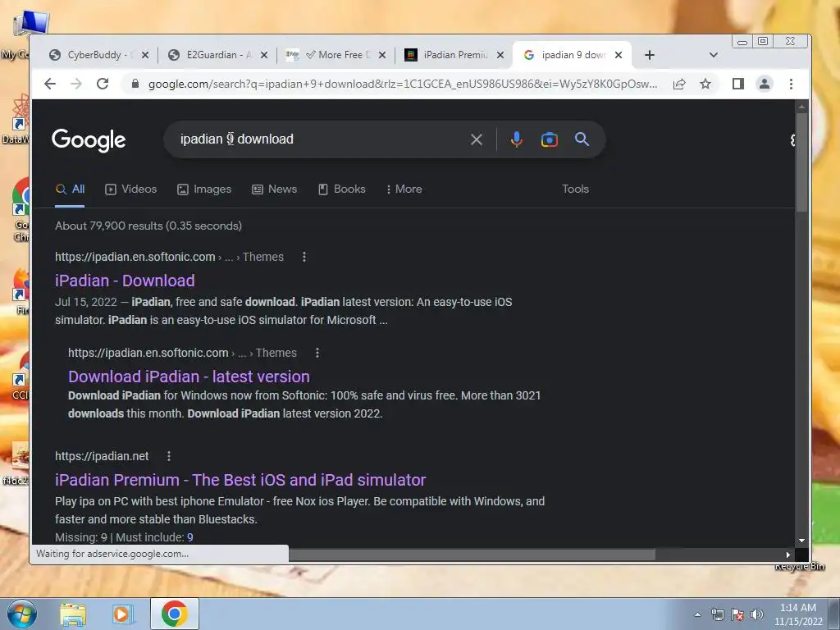Select the All results filter
The width and height of the screenshot is (840, 630).
tap(71, 189)
